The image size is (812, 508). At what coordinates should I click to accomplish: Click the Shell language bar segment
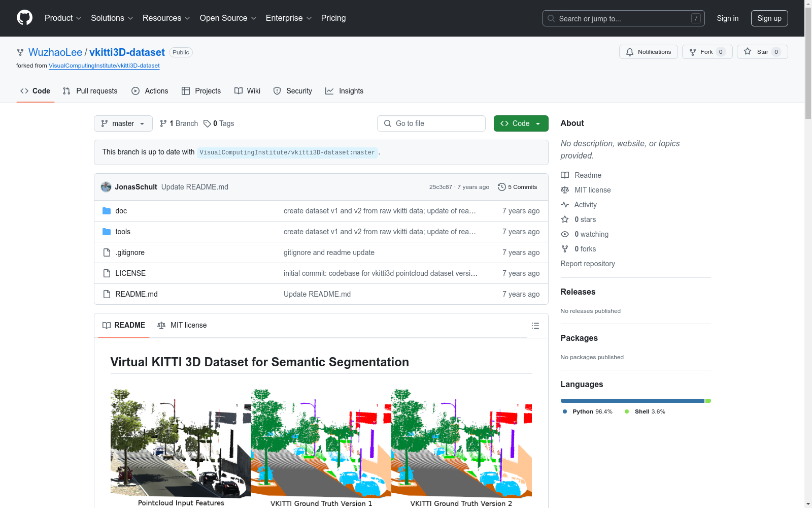pos(708,401)
